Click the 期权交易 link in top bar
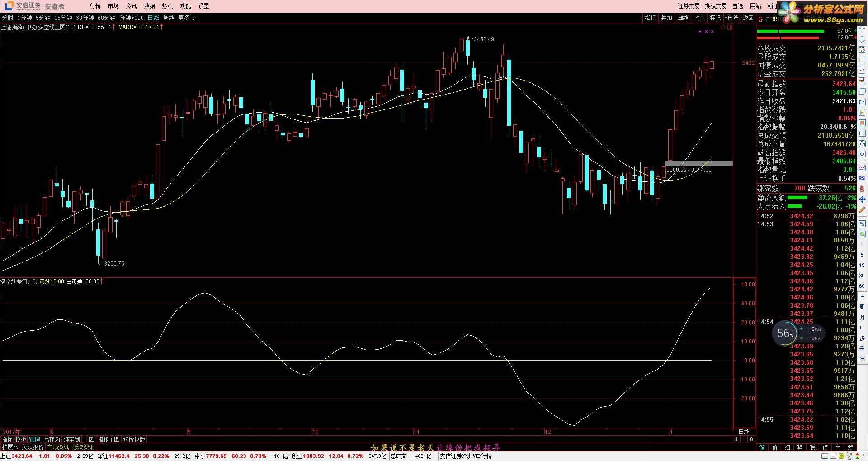The image size is (868, 461). (716, 6)
